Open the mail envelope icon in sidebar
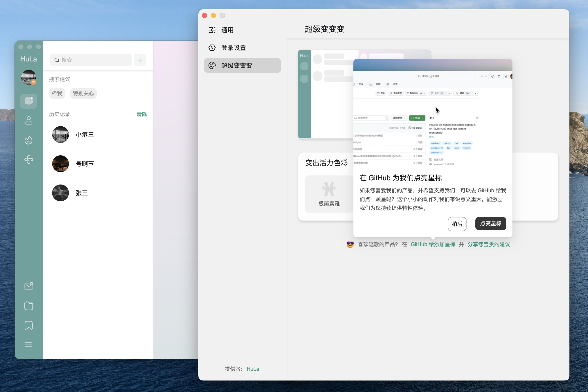Viewport: 588px width, 392px height. pyautogui.click(x=28, y=286)
